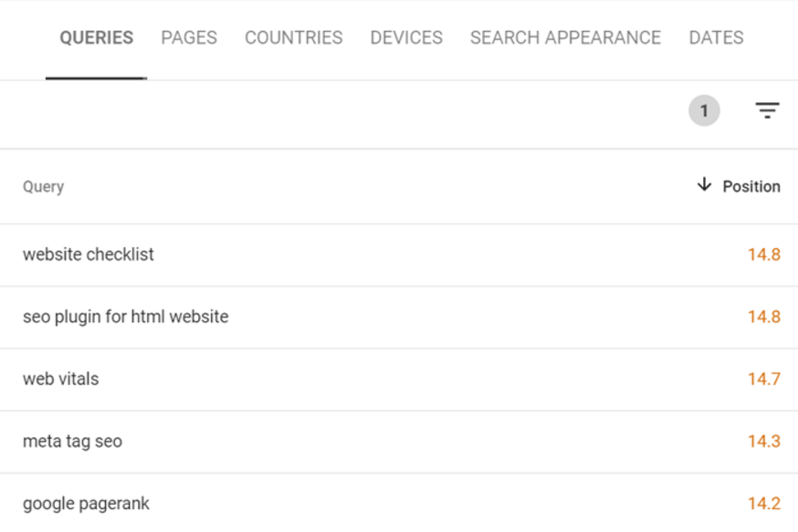The image size is (798, 532).
Task: Switch to the PAGES tab
Action: click(188, 37)
